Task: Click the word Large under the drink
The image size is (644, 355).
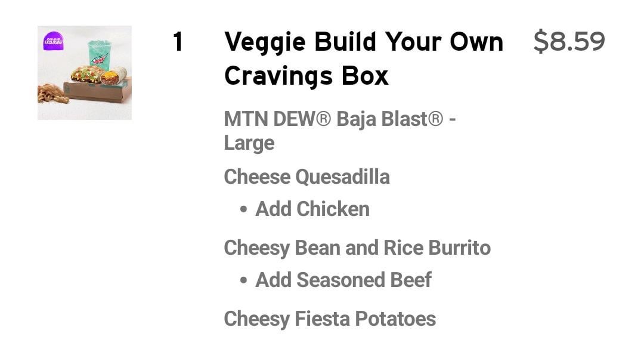Action: pyautogui.click(x=249, y=143)
